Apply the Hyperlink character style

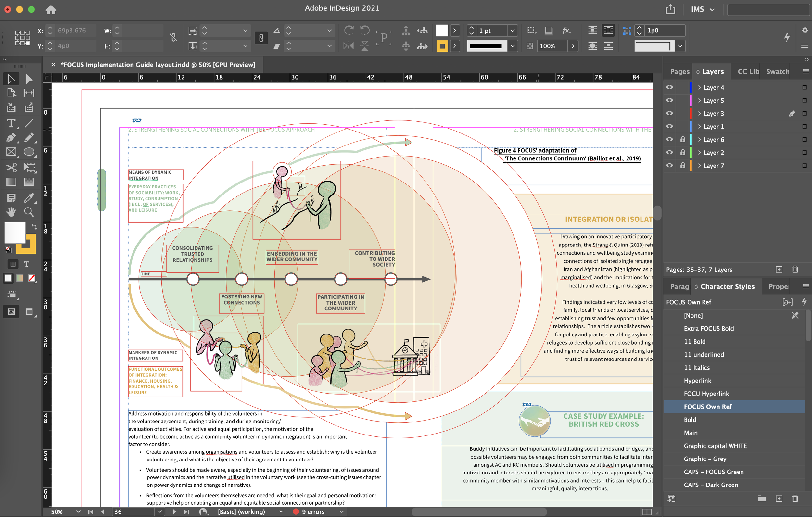pyautogui.click(x=697, y=381)
